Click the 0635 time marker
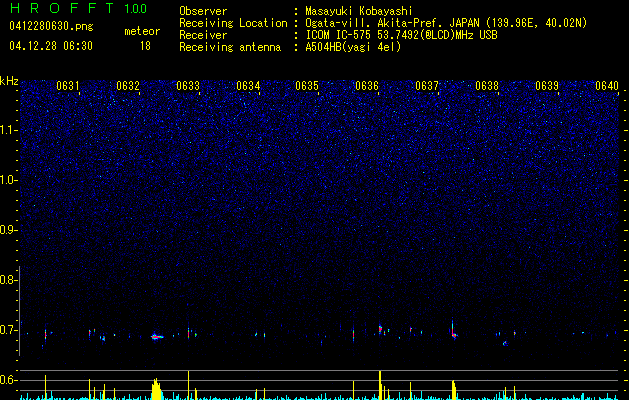This screenshot has width=629, height=400. tap(307, 86)
